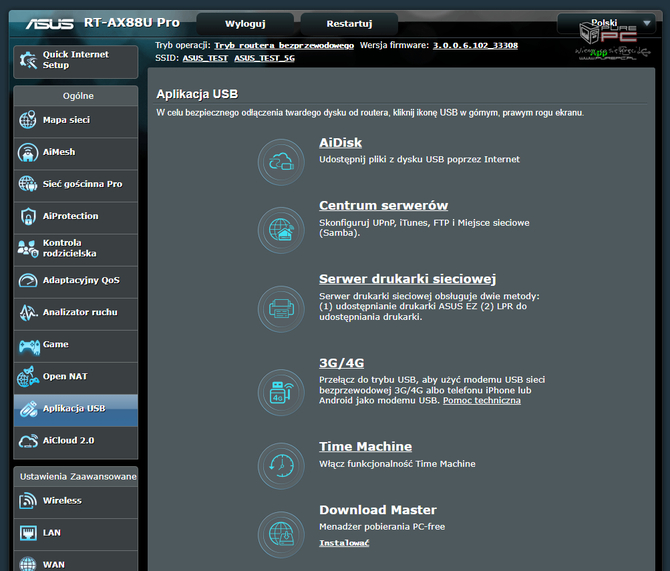Click the Adaptacyjny QoS gauge icon

[28, 280]
